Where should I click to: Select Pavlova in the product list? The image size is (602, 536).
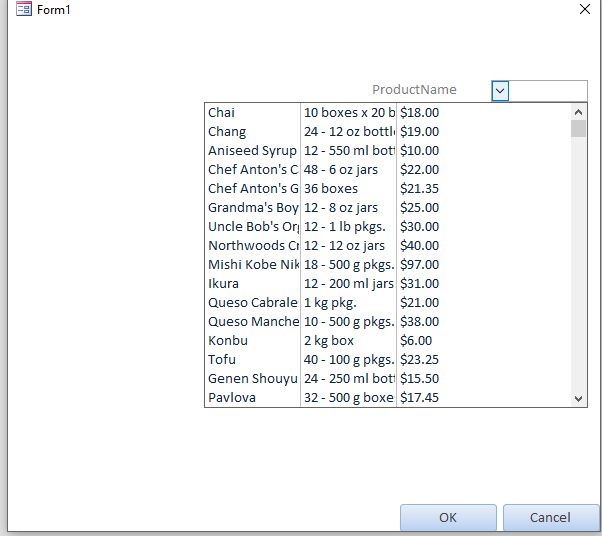(388, 398)
